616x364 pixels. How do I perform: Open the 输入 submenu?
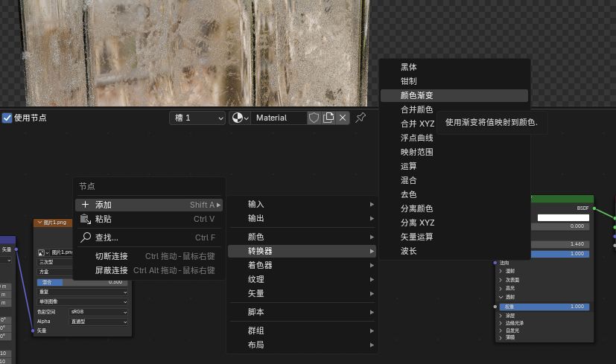[x=302, y=204]
